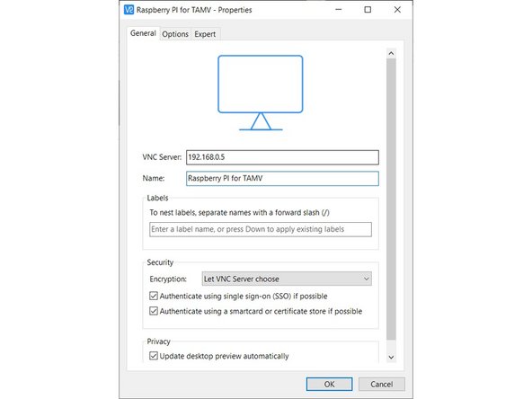Screen dimensions: 532x399
Task: Click the scrollbar down arrow
Action: pyautogui.click(x=391, y=358)
